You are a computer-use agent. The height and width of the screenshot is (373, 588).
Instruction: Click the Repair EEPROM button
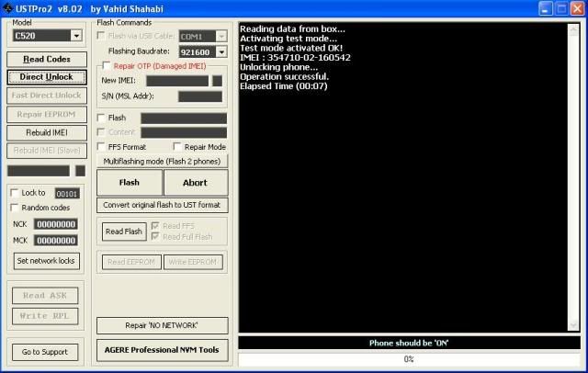(47, 114)
